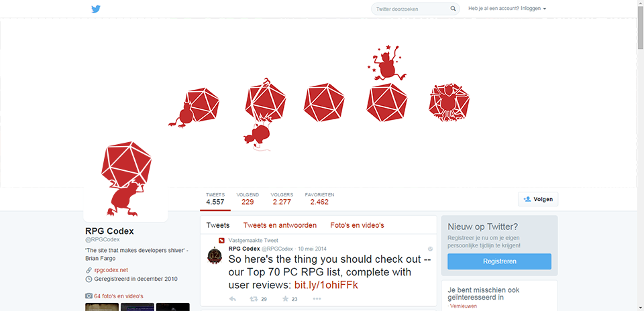Click the small icon right of tweet date
This screenshot has height=311, width=644.
tap(430, 249)
